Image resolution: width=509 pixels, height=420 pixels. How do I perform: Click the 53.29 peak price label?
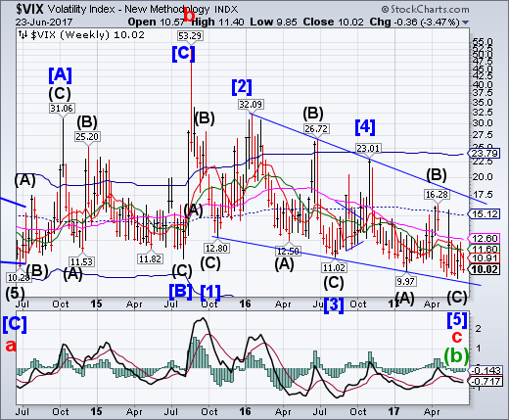190,35
